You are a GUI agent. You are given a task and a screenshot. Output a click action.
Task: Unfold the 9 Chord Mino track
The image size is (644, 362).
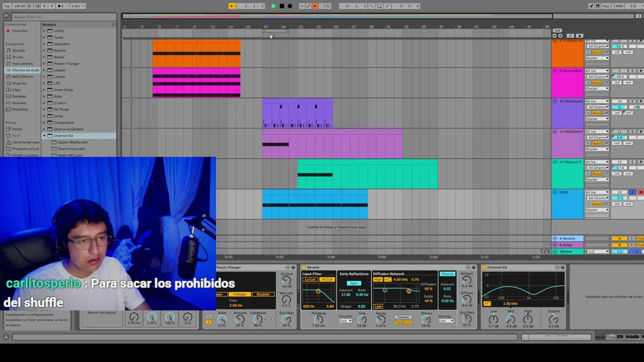tap(555, 71)
